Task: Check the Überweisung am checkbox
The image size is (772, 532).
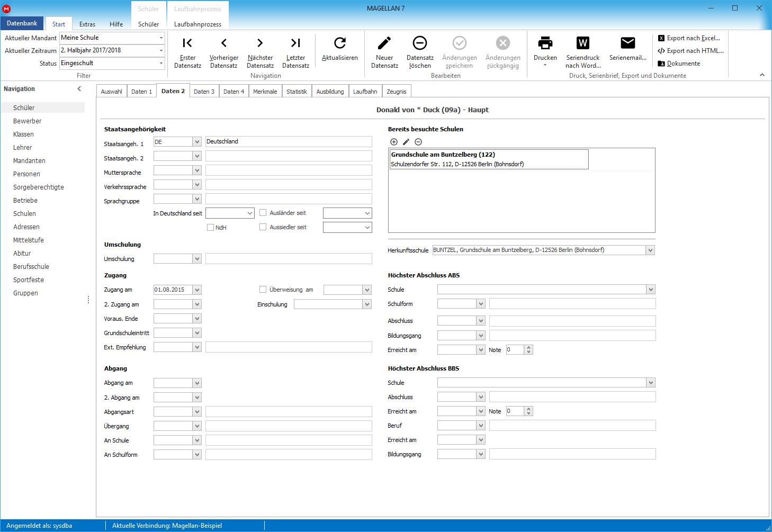Action: pos(263,290)
